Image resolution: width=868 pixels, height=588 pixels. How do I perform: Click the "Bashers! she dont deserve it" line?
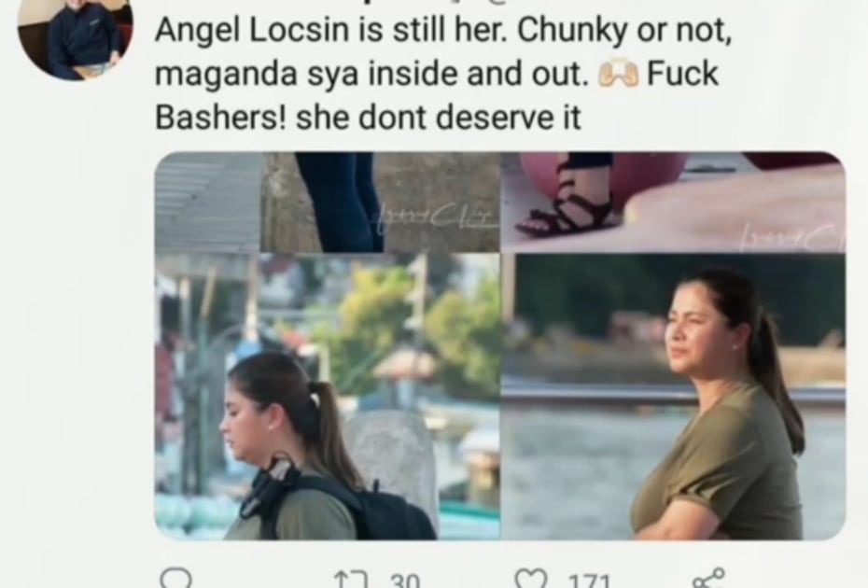(368, 118)
